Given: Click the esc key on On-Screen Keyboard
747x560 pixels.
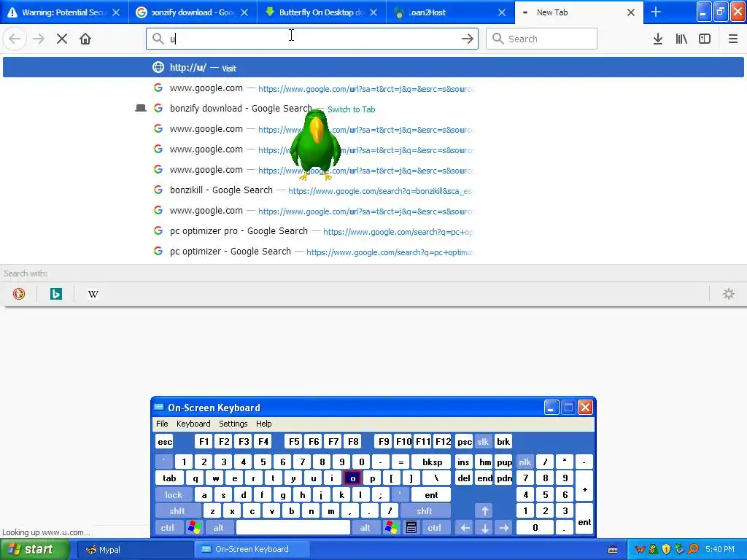Looking at the screenshot, I should (x=165, y=441).
